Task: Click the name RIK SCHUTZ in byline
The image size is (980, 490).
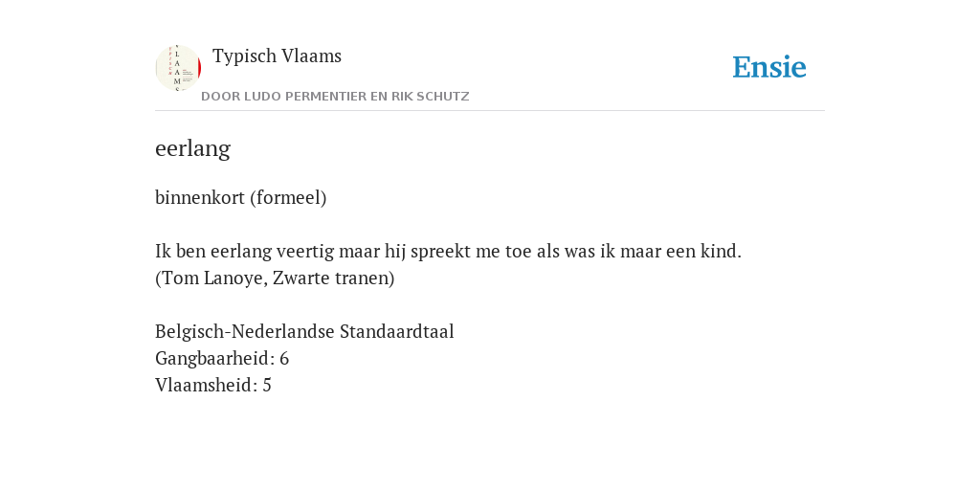Action: 430,97
